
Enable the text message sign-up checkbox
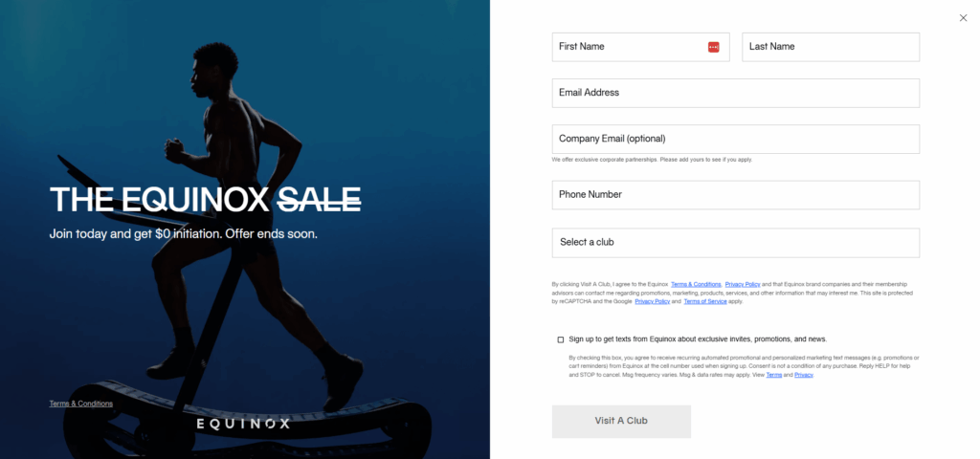[561, 339]
